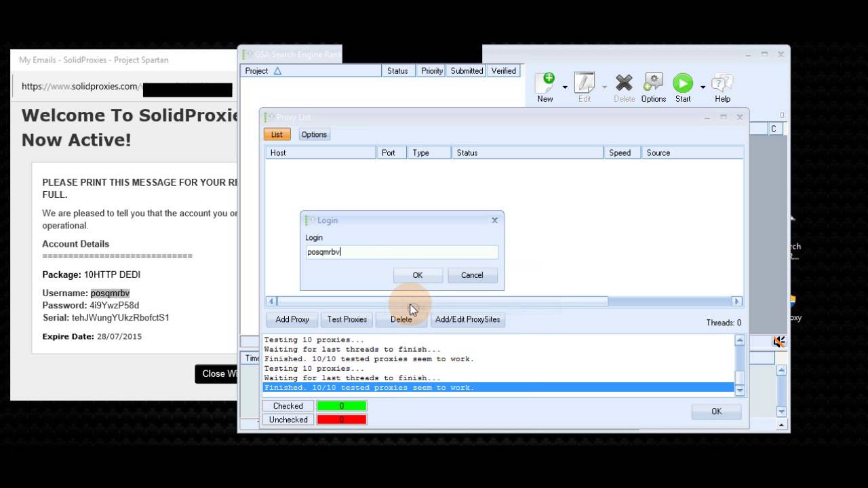
Task: Switch to the Options tab in Proxy List
Action: (x=314, y=134)
